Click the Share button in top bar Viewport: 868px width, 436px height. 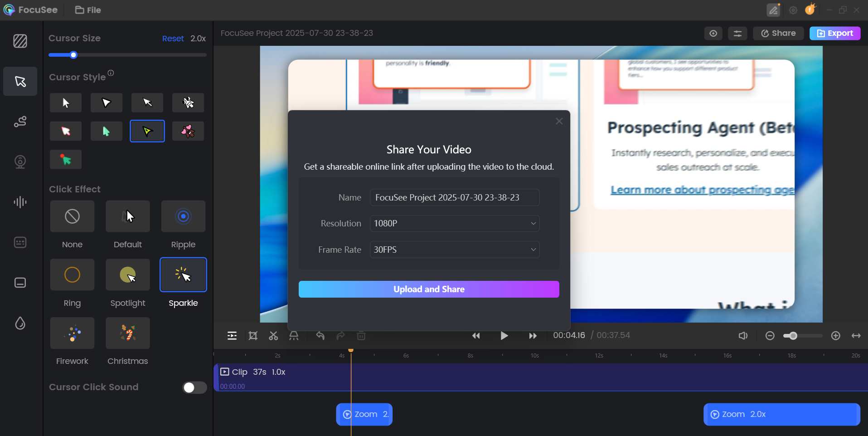coord(778,33)
